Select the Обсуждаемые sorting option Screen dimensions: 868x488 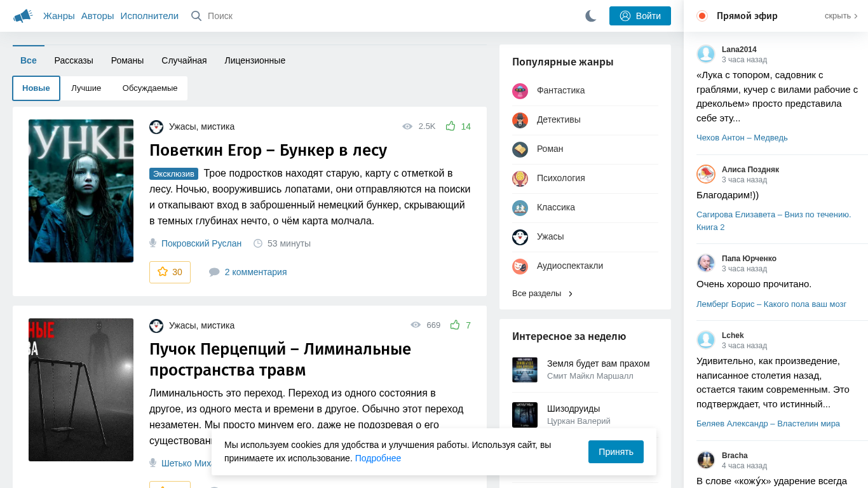click(x=150, y=88)
